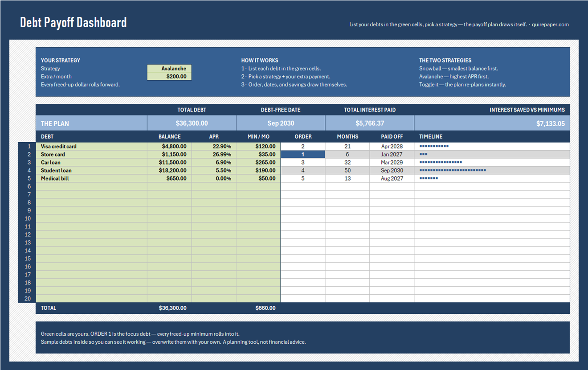Select the Visa credit card timeline bar
588x370 pixels.
tap(434, 146)
